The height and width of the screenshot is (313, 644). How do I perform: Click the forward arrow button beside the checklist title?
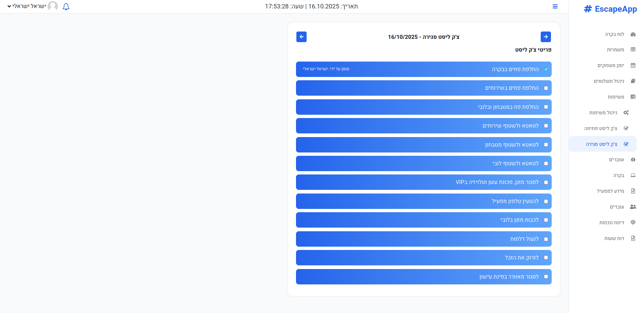pos(545,37)
